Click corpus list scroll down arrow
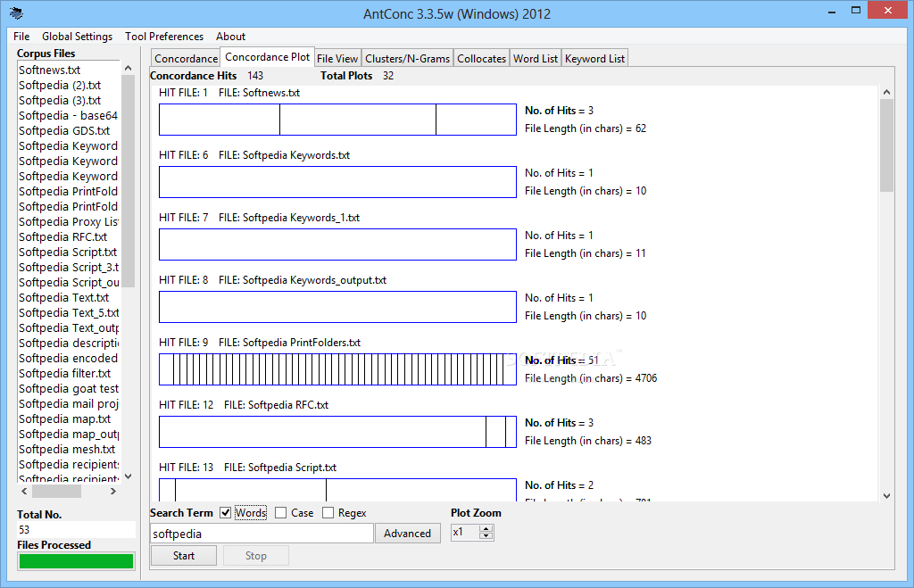Viewport: 914px width, 588px height. (x=129, y=476)
